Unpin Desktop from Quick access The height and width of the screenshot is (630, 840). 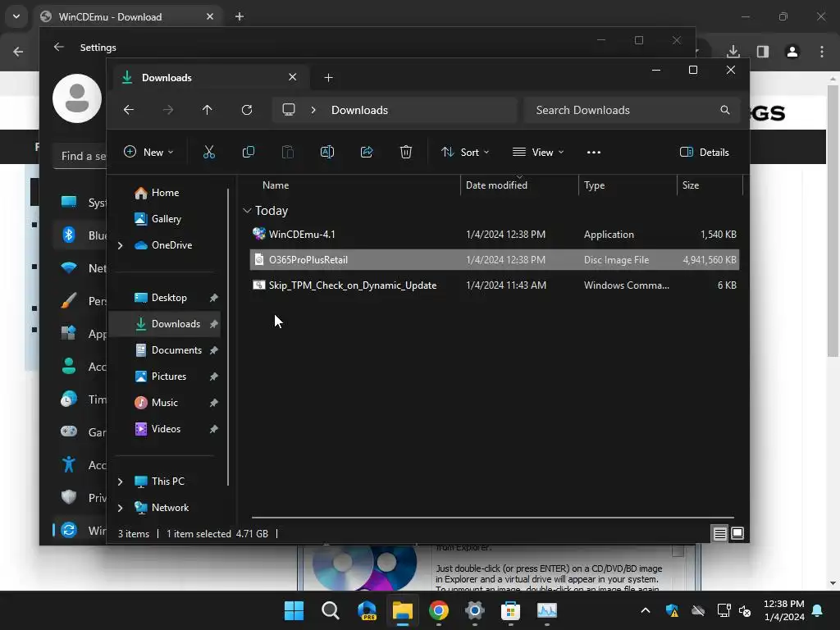coord(214,297)
